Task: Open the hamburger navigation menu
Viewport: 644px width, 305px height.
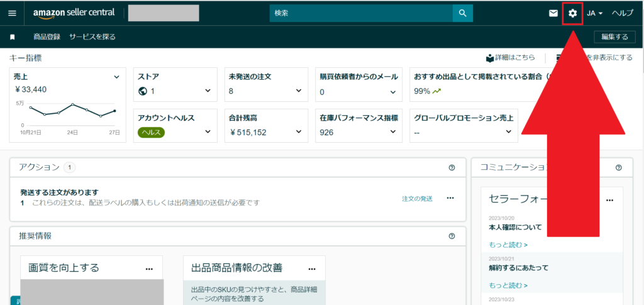Action: coord(12,13)
